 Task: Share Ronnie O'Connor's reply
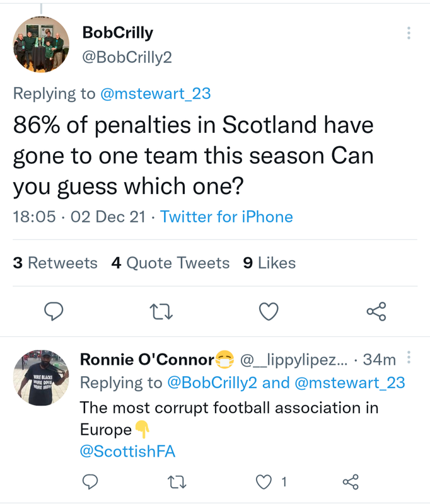coord(351,482)
